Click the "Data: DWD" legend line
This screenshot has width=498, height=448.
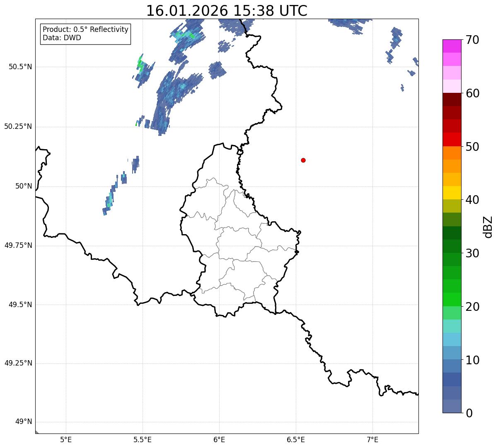coord(62,38)
